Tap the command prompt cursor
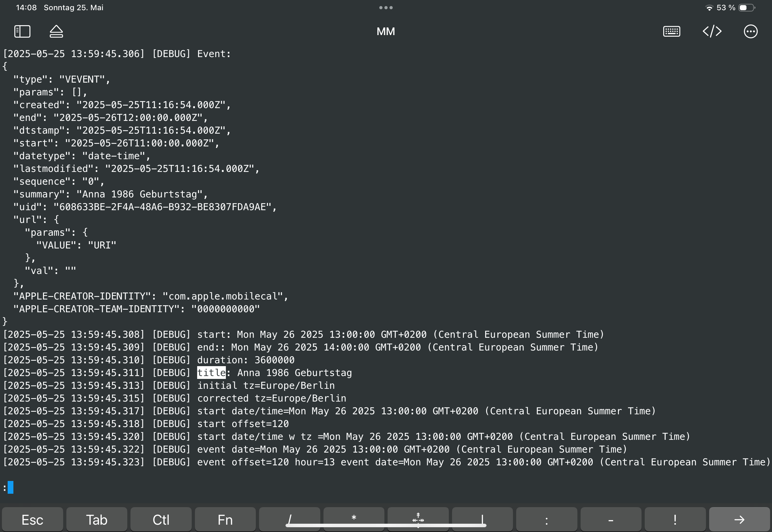The image size is (772, 532). pyautogui.click(x=11, y=487)
